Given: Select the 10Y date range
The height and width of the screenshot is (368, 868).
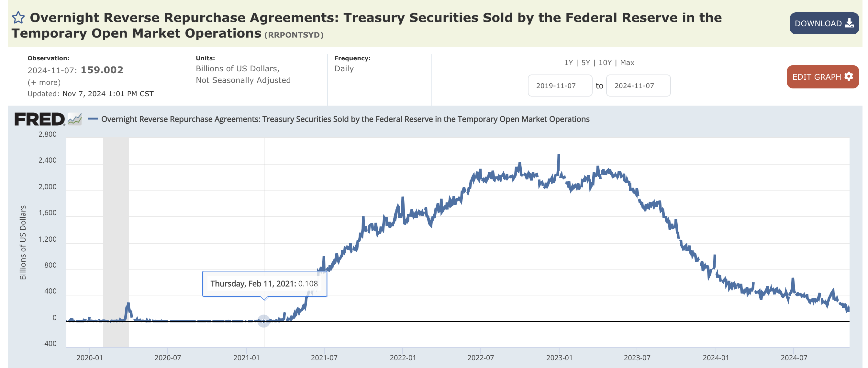Looking at the screenshot, I should [605, 63].
